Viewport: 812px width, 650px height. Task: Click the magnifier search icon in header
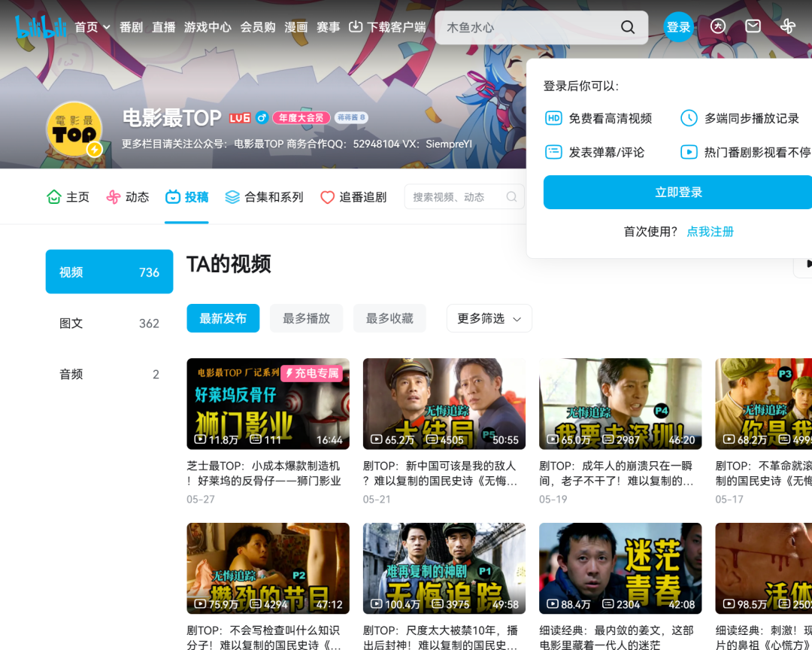[x=628, y=28]
